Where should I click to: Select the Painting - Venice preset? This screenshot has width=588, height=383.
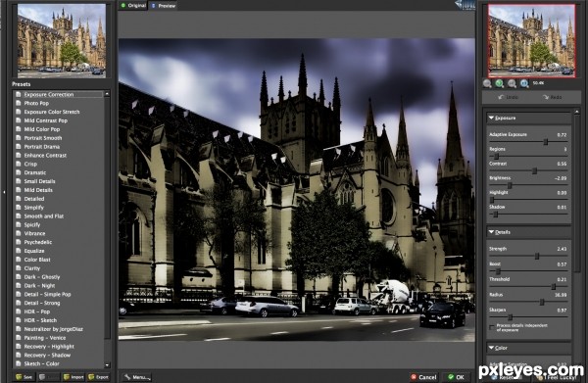coord(45,338)
